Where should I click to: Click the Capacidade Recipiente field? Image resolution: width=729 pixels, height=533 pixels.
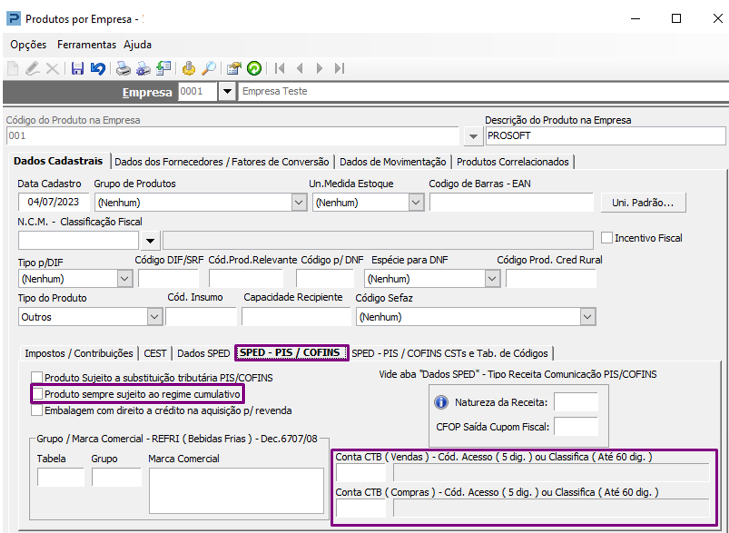tap(296, 317)
